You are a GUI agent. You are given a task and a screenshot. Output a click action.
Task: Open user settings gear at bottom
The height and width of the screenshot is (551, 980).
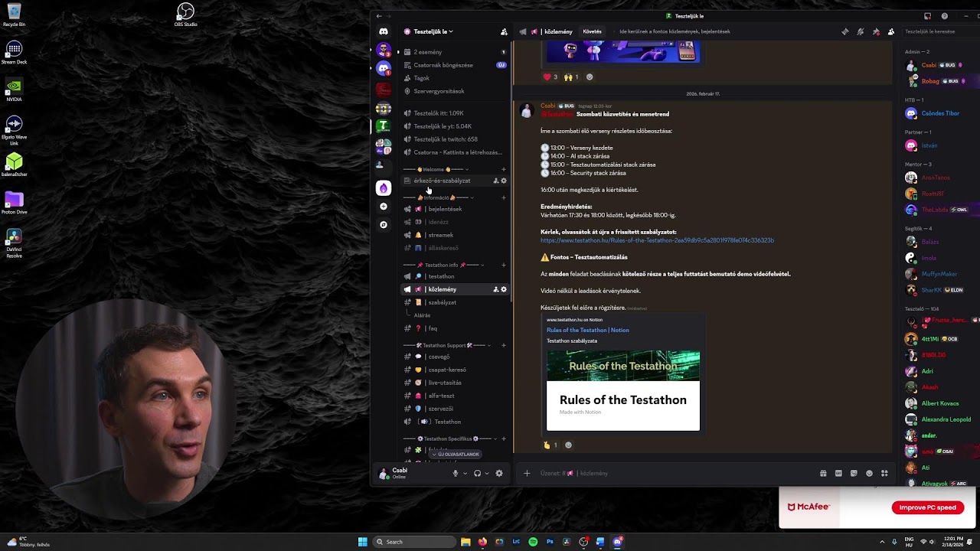(499, 473)
